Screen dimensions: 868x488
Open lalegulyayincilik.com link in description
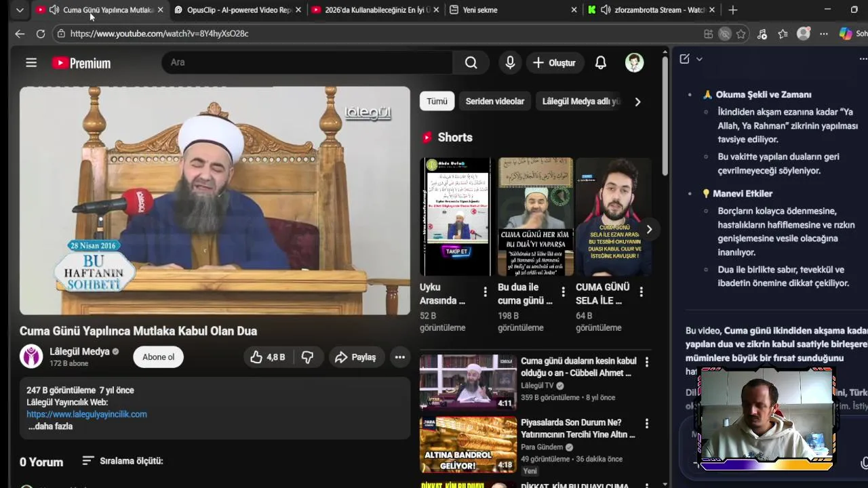pyautogui.click(x=87, y=414)
